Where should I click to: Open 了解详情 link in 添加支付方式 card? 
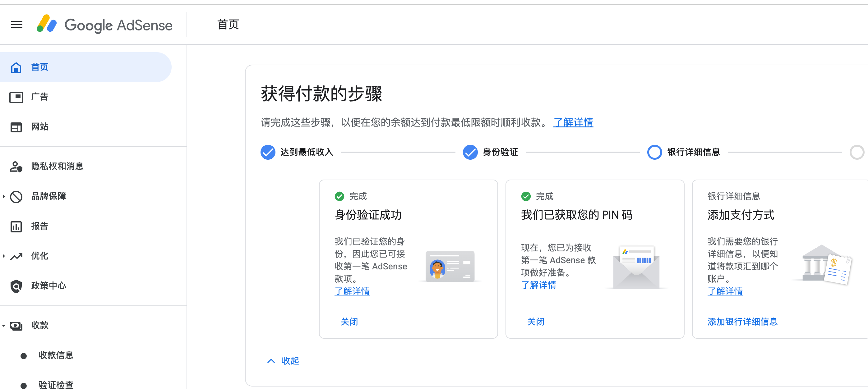pyautogui.click(x=725, y=291)
